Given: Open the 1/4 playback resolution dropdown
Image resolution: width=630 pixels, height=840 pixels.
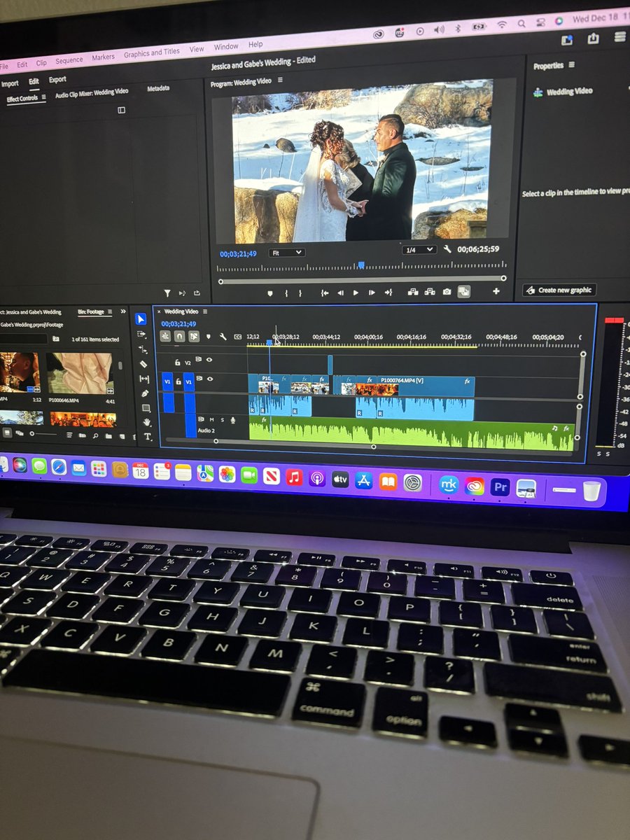Looking at the screenshot, I should click(419, 250).
